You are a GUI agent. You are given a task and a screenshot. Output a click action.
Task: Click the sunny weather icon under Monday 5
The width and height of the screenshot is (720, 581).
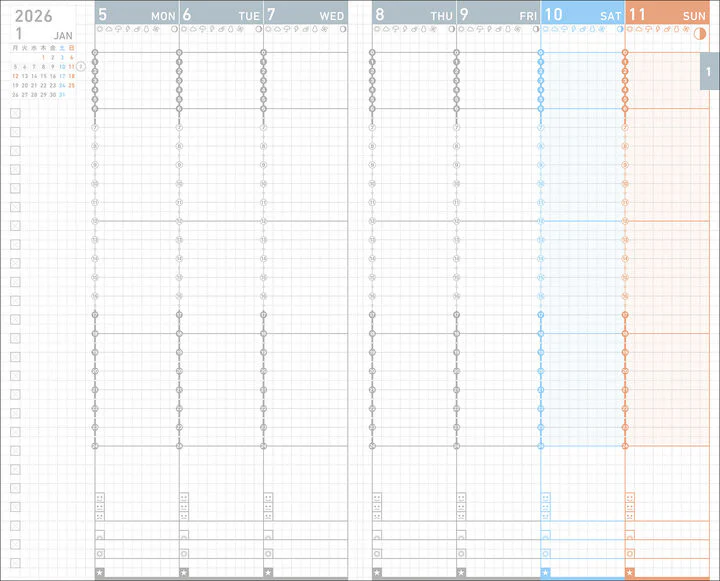click(100, 29)
